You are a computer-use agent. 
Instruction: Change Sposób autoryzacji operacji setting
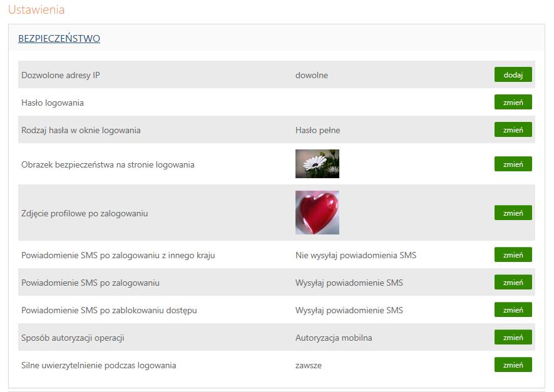click(x=513, y=337)
